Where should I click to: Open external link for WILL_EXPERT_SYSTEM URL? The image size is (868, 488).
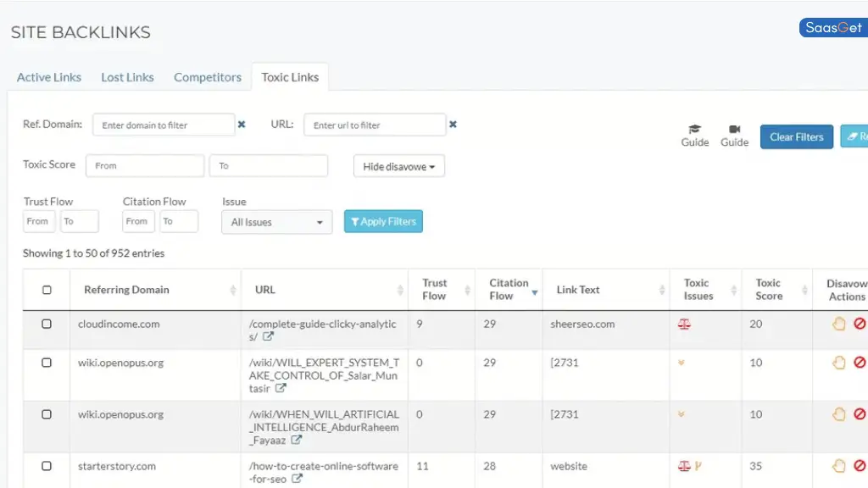(x=281, y=388)
